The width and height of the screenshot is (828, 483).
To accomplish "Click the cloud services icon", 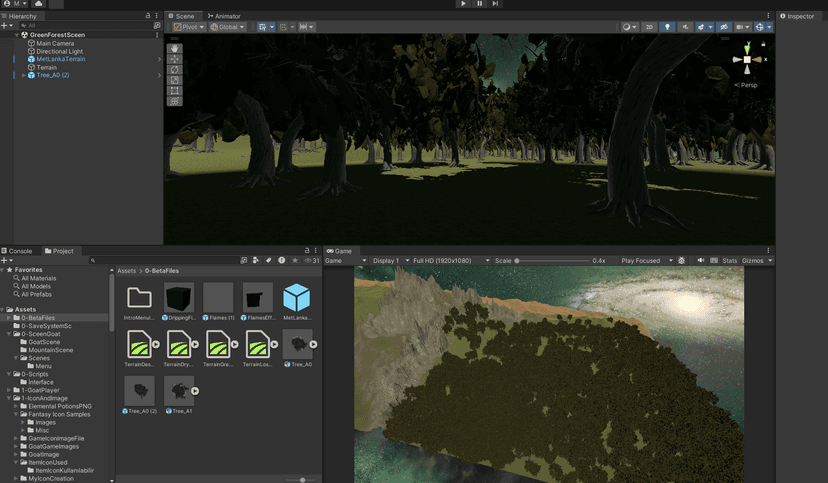I will pos(39,4).
